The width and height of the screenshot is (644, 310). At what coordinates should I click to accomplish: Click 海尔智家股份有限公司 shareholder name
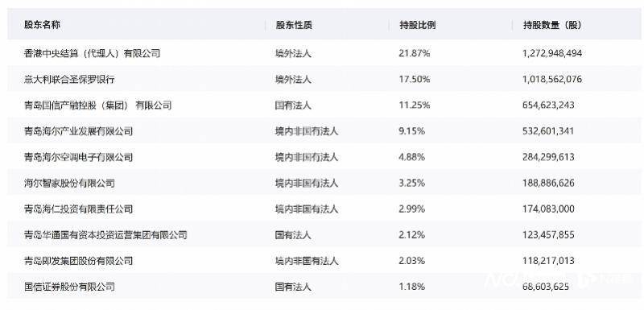pyautogui.click(x=69, y=183)
